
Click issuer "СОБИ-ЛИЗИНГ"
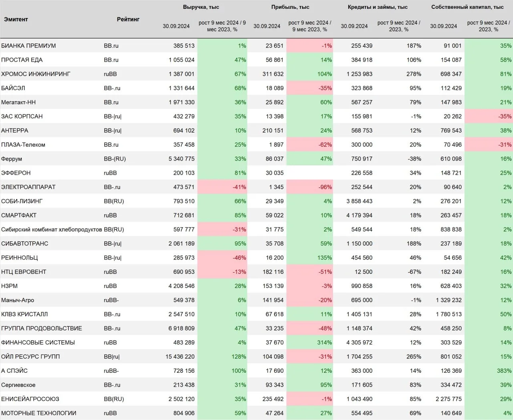coord(22,201)
